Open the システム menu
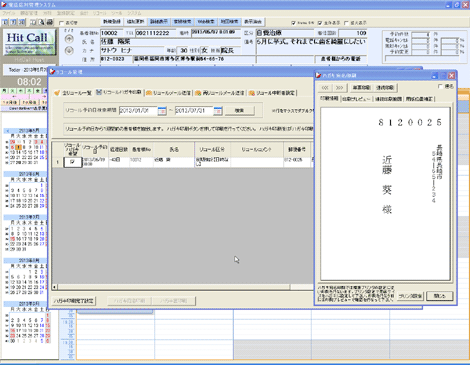 pos(134,13)
